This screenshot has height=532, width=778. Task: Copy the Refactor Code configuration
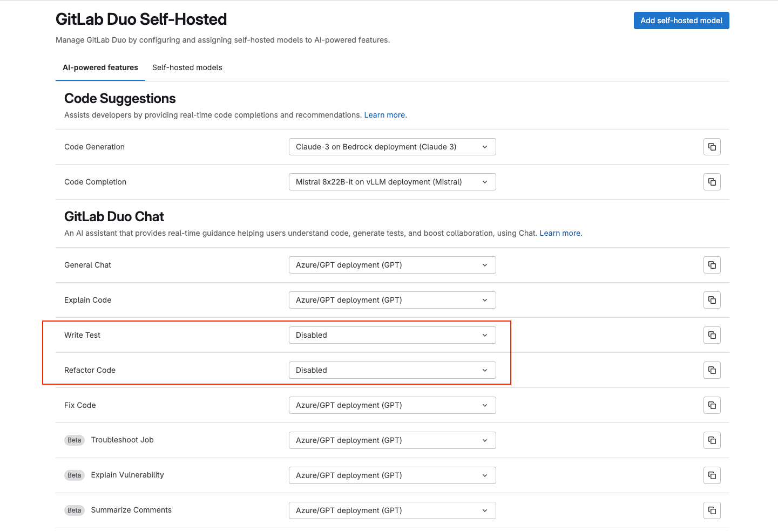pos(712,370)
